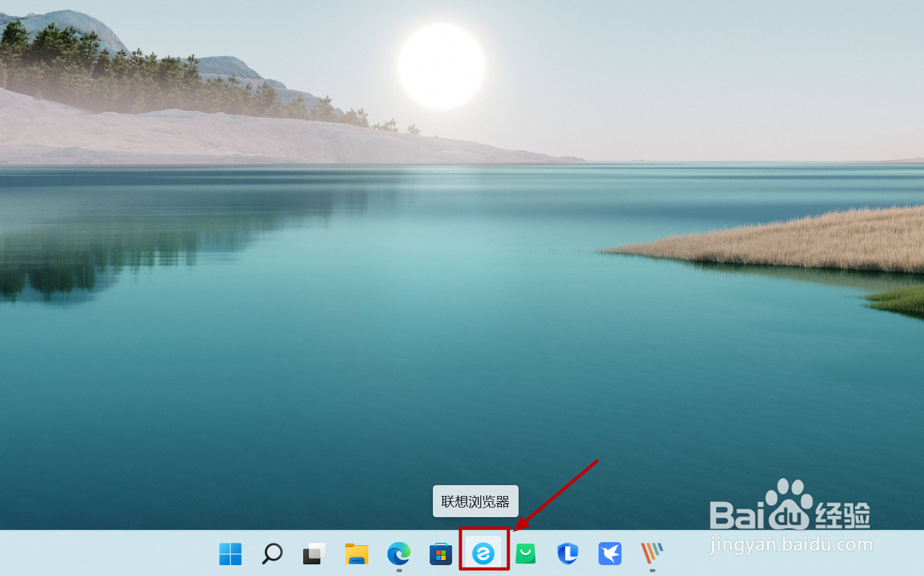Viewport: 924px width, 576px height.
Task: Open Microsoft Edge from taskbar
Action: tap(399, 554)
